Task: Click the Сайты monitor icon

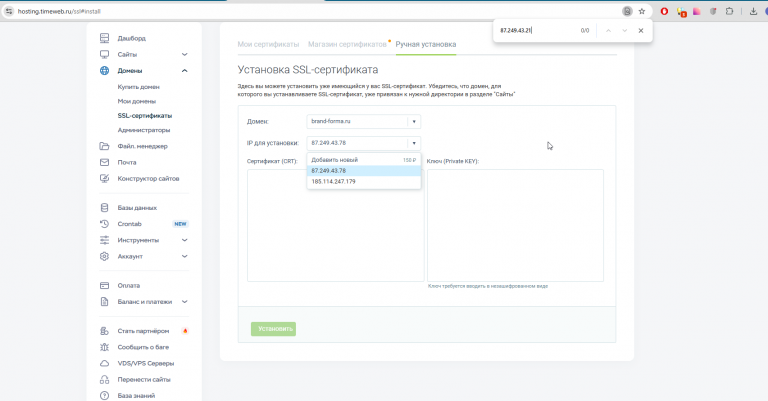Action: click(104, 54)
